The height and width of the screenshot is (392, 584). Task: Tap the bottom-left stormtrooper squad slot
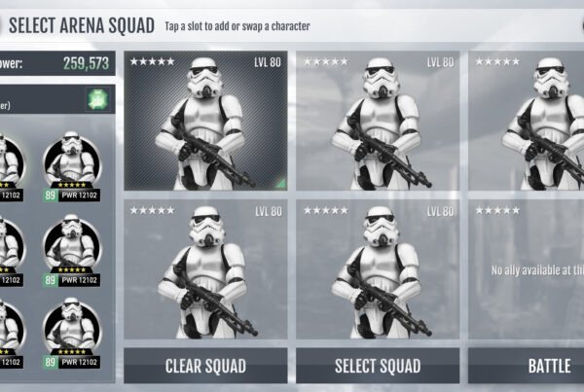(205, 269)
